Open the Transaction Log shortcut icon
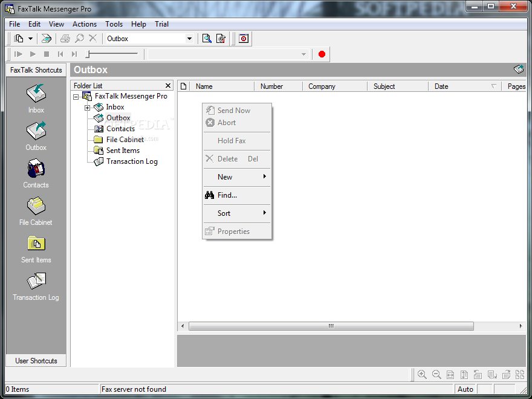 click(x=36, y=281)
